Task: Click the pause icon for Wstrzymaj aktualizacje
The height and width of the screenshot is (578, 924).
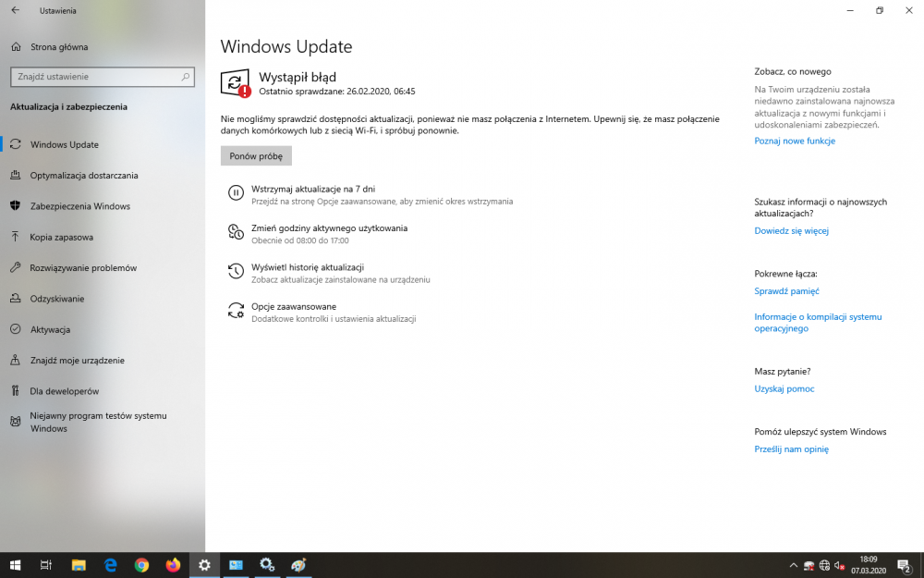Action: click(x=236, y=193)
